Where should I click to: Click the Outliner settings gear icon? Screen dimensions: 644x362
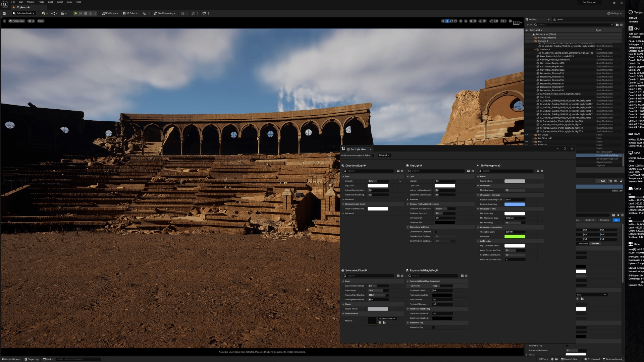coord(621,25)
